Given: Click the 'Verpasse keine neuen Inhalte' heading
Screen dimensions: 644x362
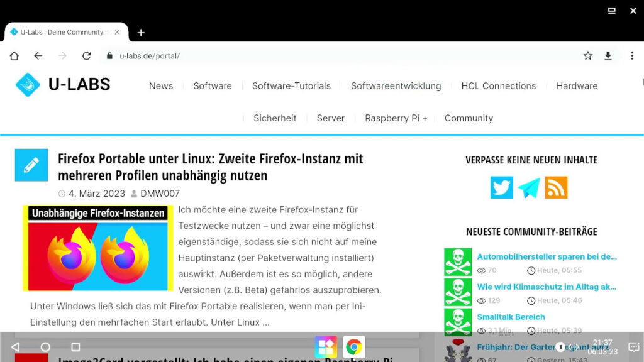Looking at the screenshot, I should (x=531, y=160).
